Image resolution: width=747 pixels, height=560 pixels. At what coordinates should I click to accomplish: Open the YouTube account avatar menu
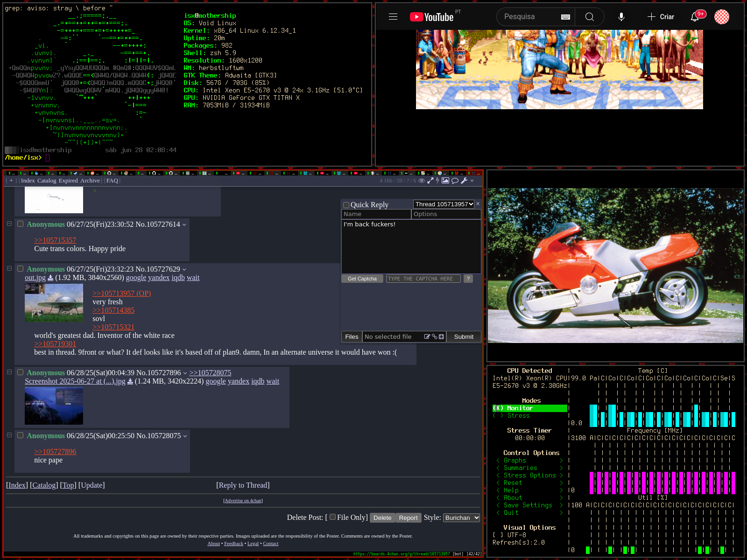coord(722,17)
